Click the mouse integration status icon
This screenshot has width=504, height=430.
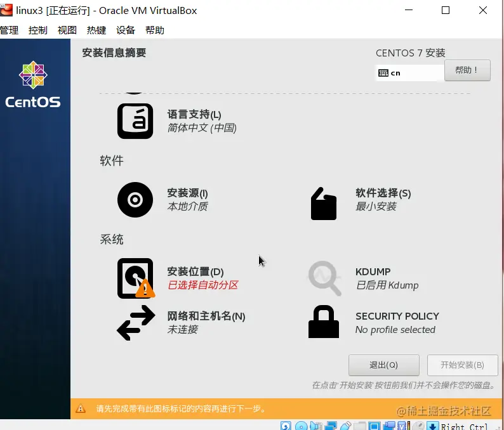pyautogui.click(x=418, y=426)
